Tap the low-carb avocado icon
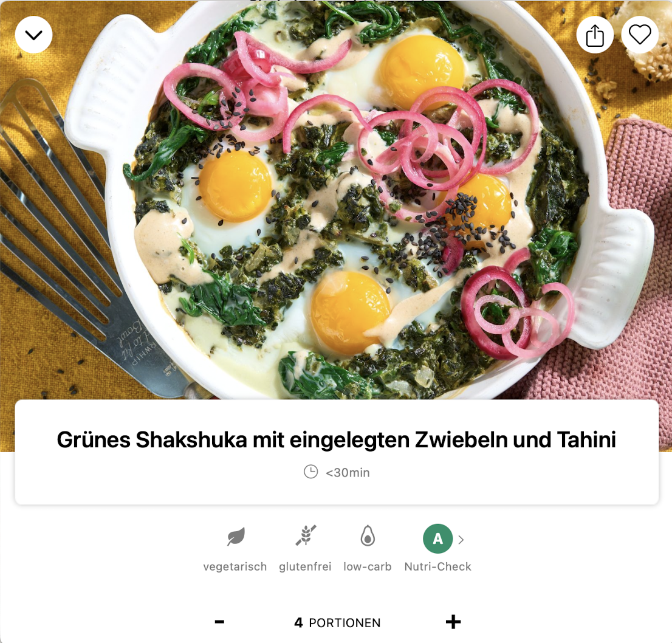 [x=367, y=536]
